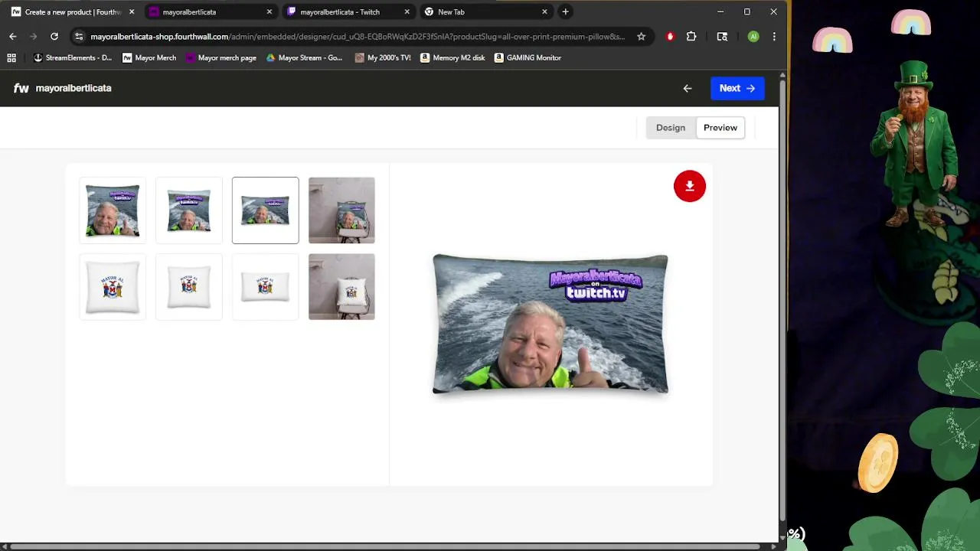Switch to the Preview tab
The image size is (980, 551).
click(x=720, y=128)
